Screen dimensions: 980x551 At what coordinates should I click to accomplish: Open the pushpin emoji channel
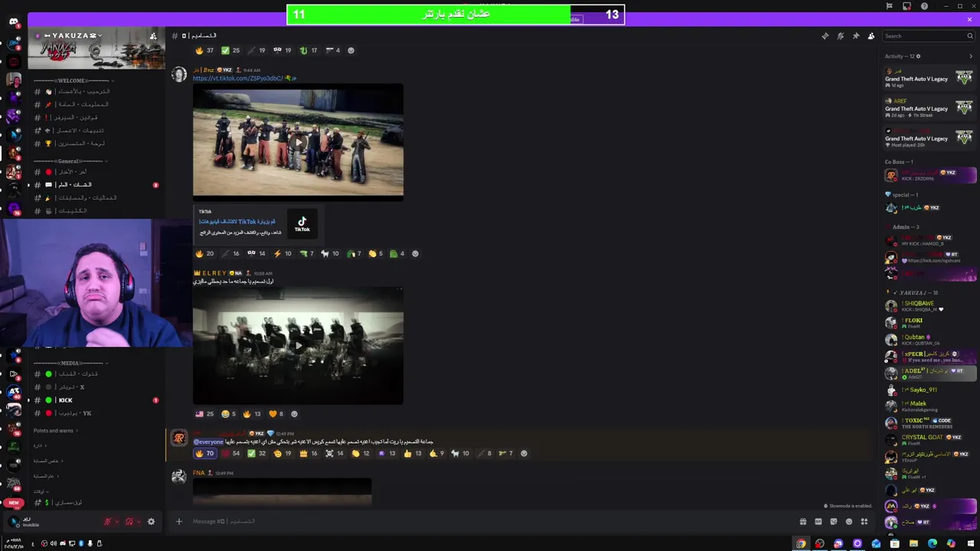(x=96, y=104)
